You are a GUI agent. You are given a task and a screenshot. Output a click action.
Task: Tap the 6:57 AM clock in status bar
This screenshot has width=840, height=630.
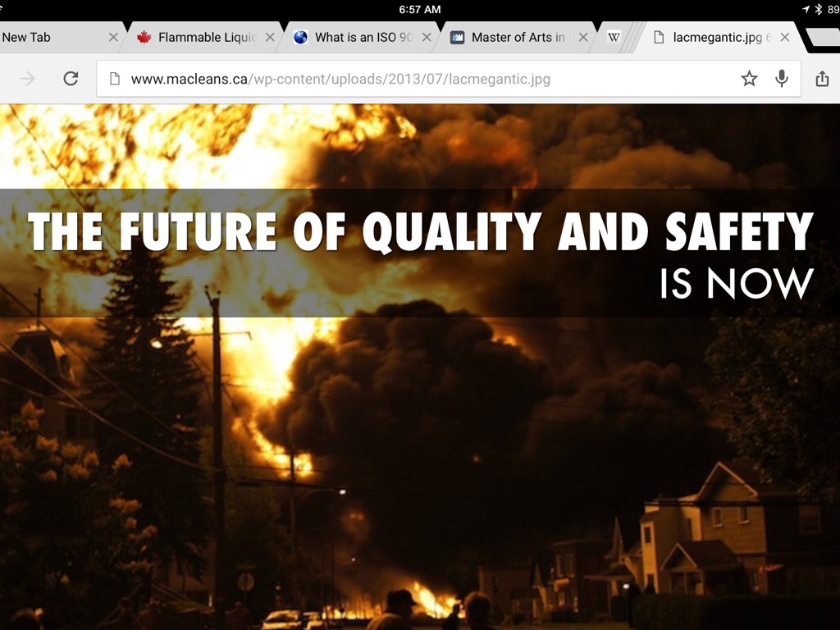click(x=420, y=9)
